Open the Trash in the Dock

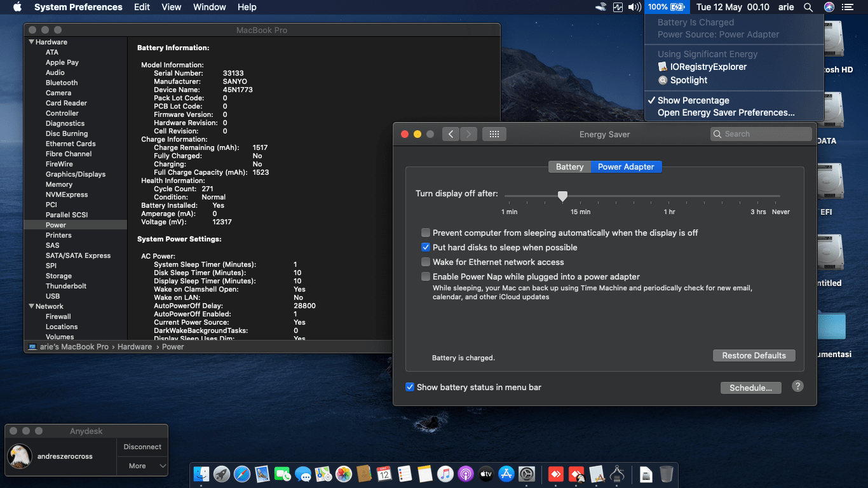pyautogui.click(x=667, y=474)
